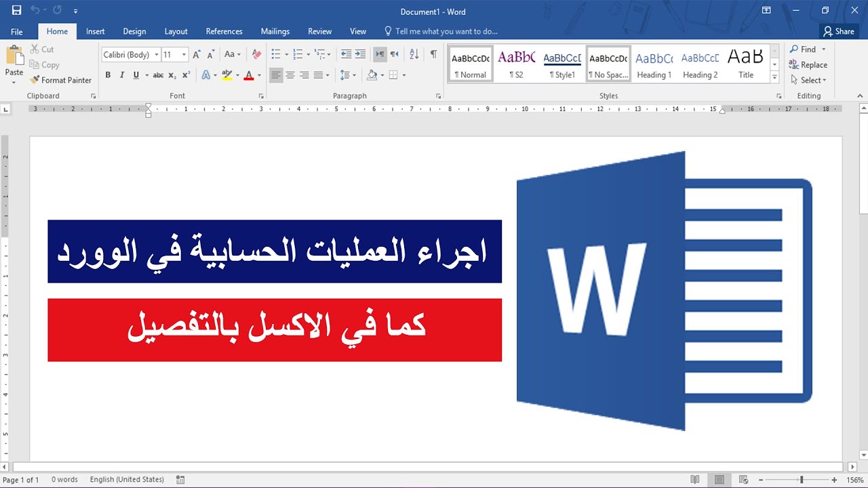This screenshot has width=868, height=488.
Task: Increase indent of the paragraph
Action: 360,54
